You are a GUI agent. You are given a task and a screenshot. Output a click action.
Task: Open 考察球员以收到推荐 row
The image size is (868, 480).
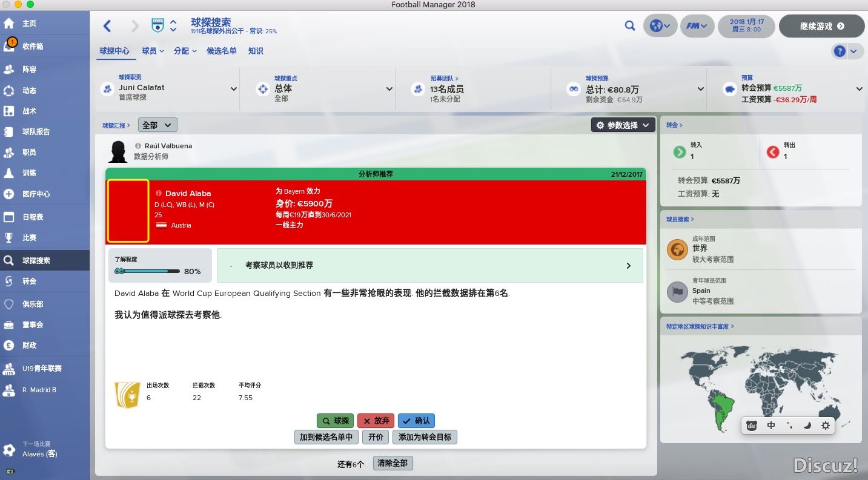tap(429, 265)
